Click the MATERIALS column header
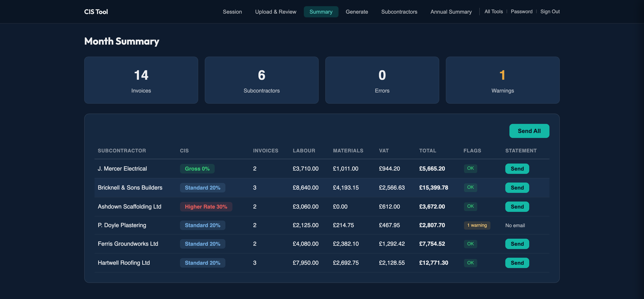The height and width of the screenshot is (299, 644). (x=348, y=151)
